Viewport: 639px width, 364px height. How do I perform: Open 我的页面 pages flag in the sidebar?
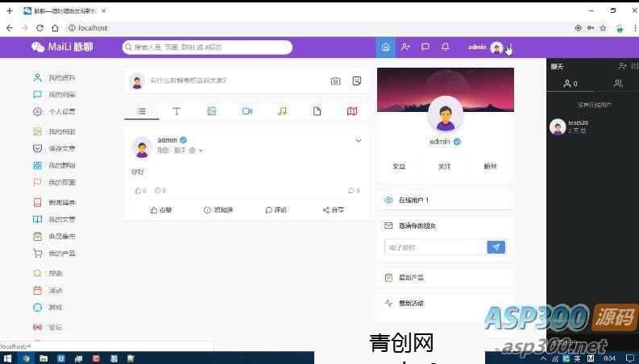pyautogui.click(x=54, y=183)
